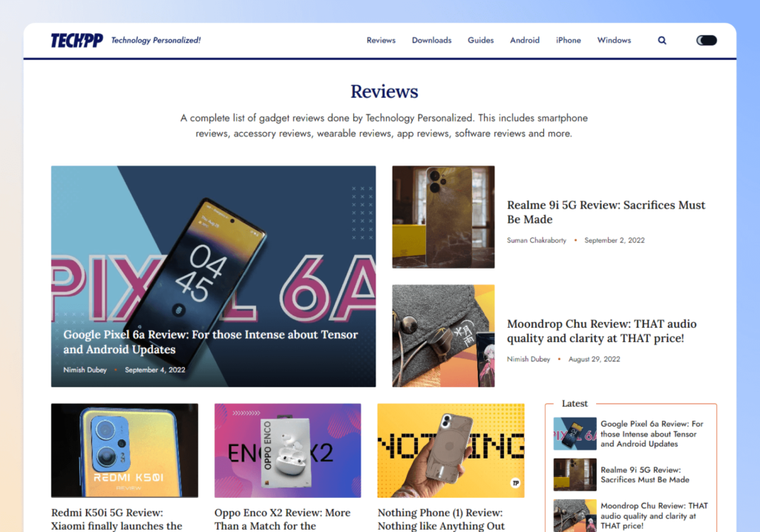The height and width of the screenshot is (532, 760).
Task: Click author Nimish Dubey on the Pixel 6a feature
Action: [x=85, y=370]
